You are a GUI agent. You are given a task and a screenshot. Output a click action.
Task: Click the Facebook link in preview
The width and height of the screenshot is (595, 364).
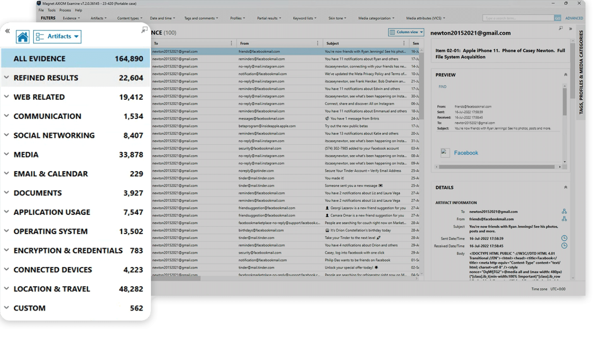(466, 153)
